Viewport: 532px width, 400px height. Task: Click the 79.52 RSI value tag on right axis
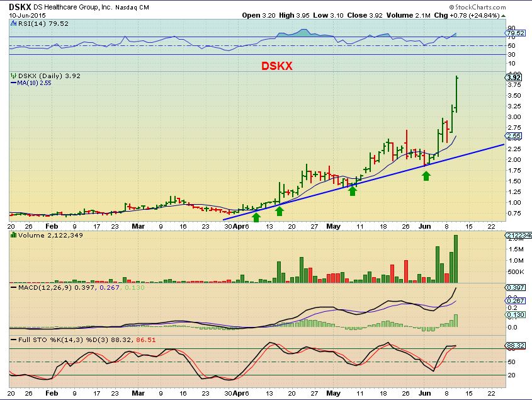pyautogui.click(x=515, y=33)
